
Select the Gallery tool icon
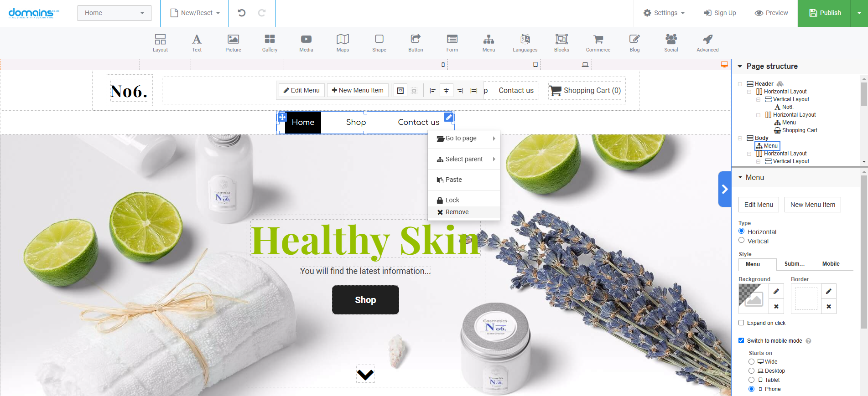(270, 43)
